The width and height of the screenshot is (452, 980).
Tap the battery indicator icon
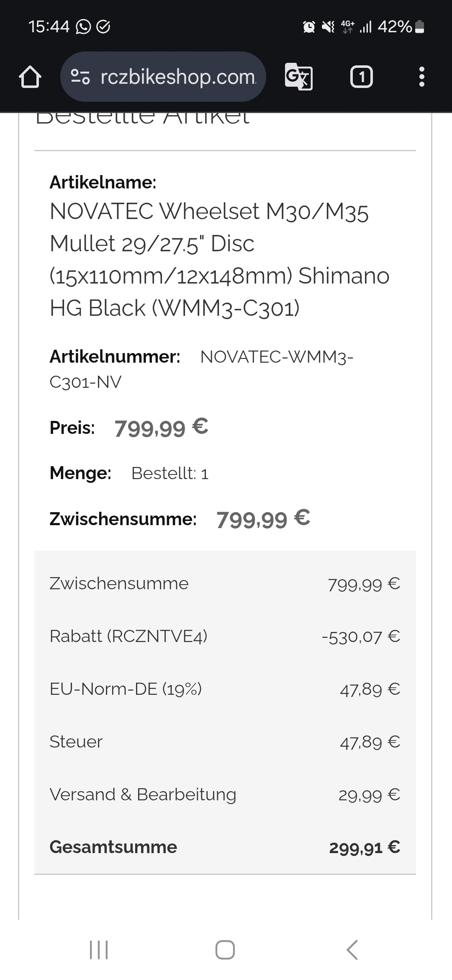419,27
